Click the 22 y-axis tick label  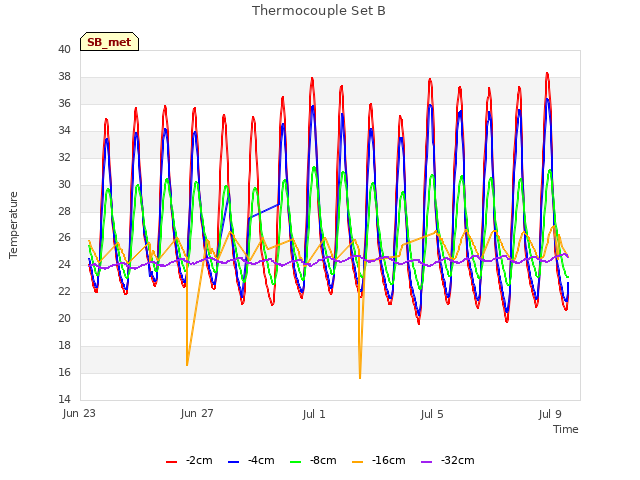tap(64, 291)
